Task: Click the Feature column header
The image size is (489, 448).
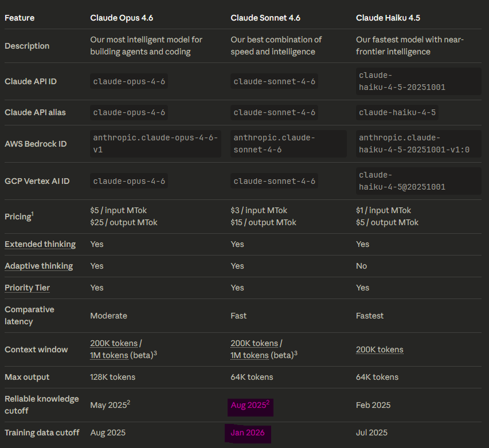Action: [19, 18]
